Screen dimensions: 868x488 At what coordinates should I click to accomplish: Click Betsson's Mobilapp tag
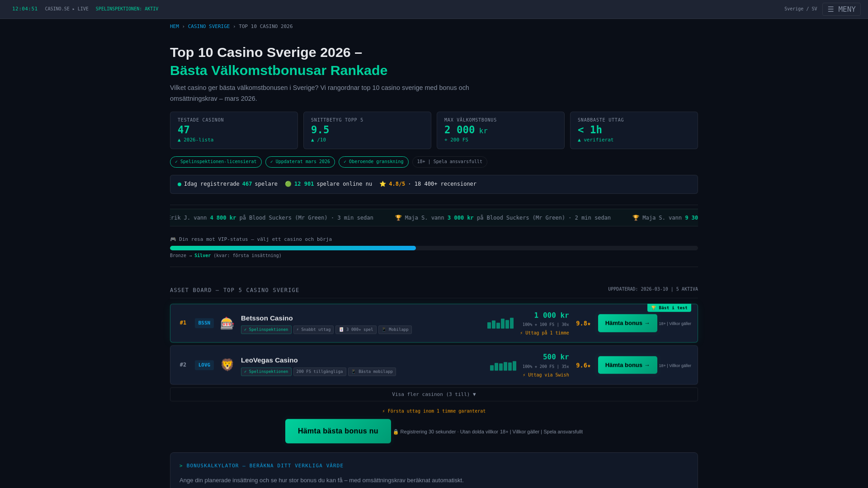coord(395,330)
